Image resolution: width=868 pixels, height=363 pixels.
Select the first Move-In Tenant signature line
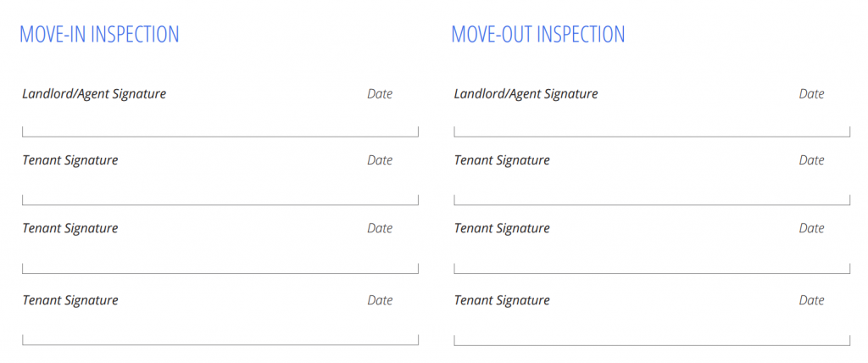(220, 199)
